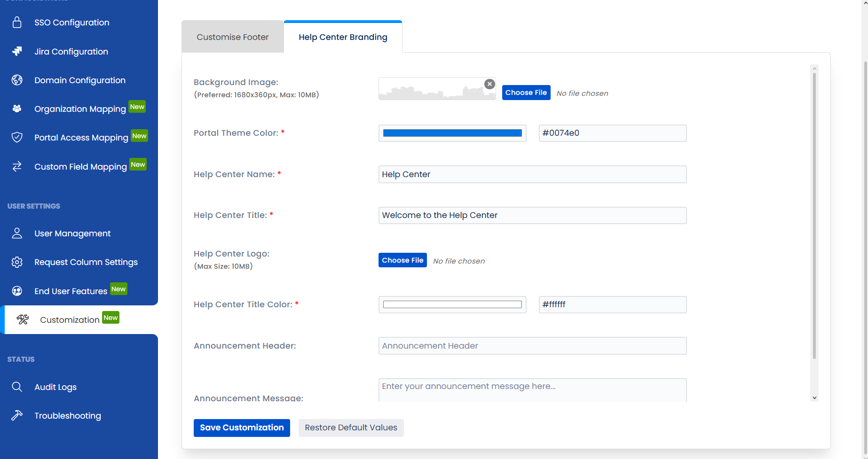Select the Help Center Branding tab

343,37
